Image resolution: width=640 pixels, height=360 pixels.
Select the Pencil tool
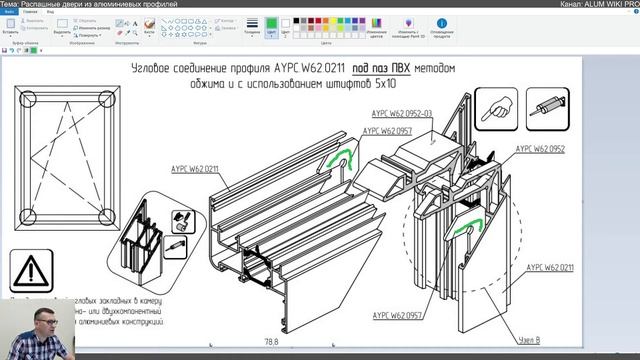pos(120,23)
